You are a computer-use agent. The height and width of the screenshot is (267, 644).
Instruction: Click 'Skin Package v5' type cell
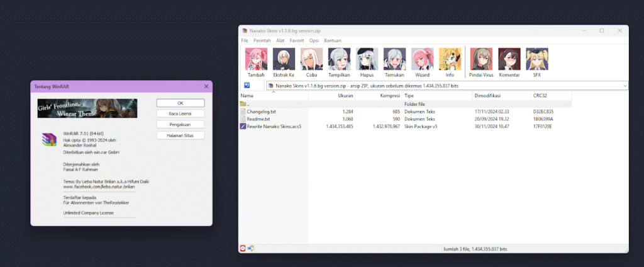point(421,127)
